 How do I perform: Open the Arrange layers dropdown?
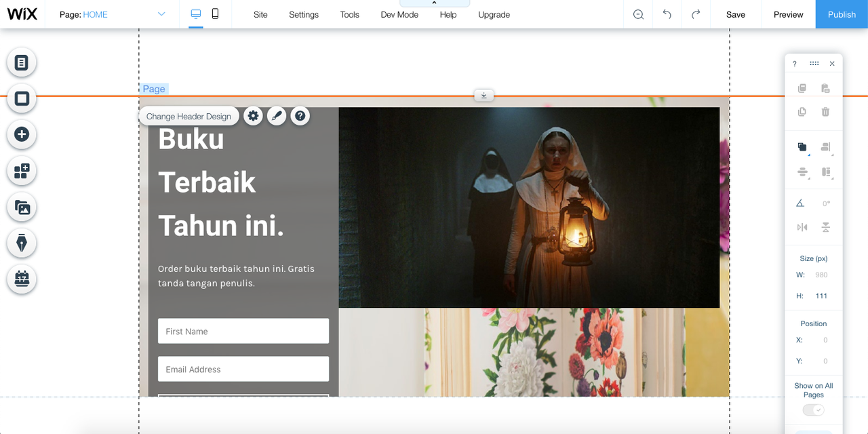[803, 148]
